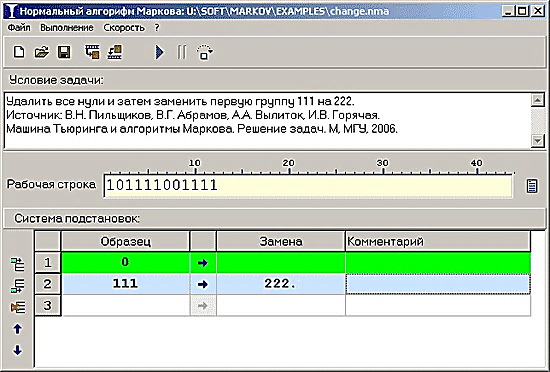Minimize the Markov algorithm window

[x=508, y=11]
